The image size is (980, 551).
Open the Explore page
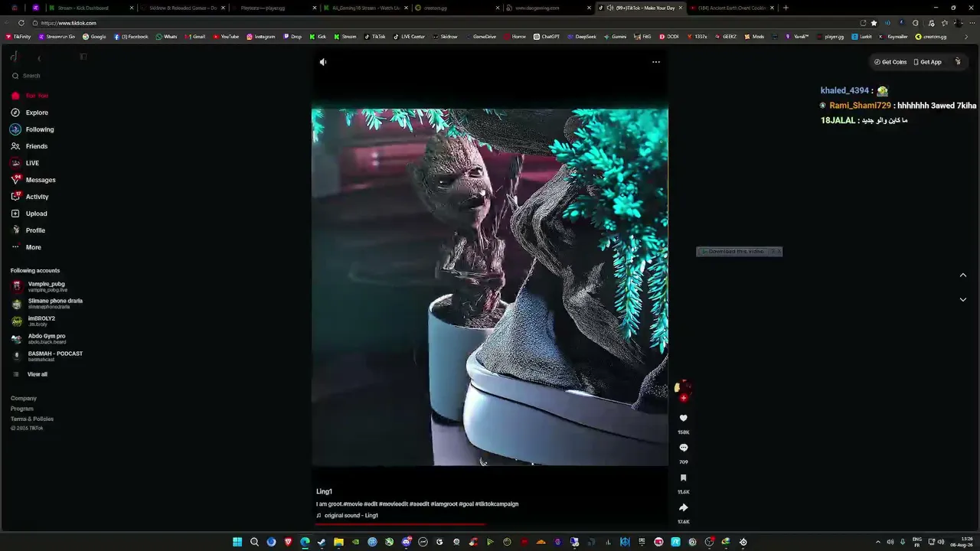[x=30, y=112]
